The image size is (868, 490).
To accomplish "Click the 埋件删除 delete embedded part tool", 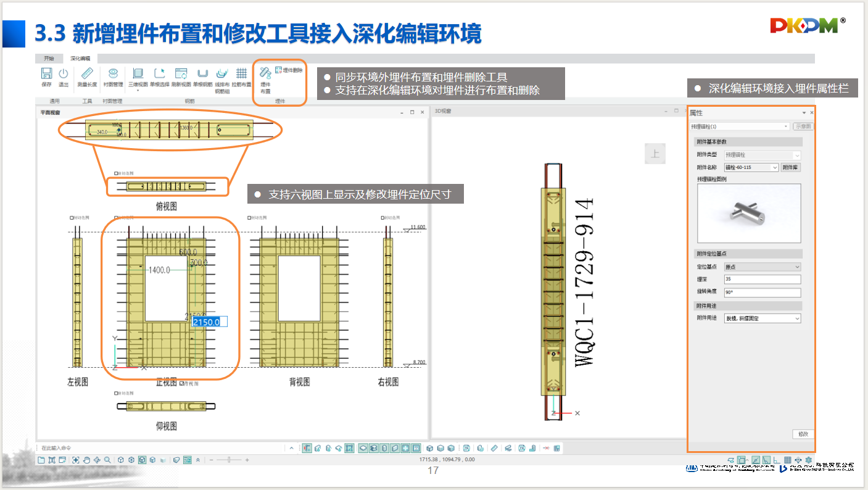I will pos(289,70).
